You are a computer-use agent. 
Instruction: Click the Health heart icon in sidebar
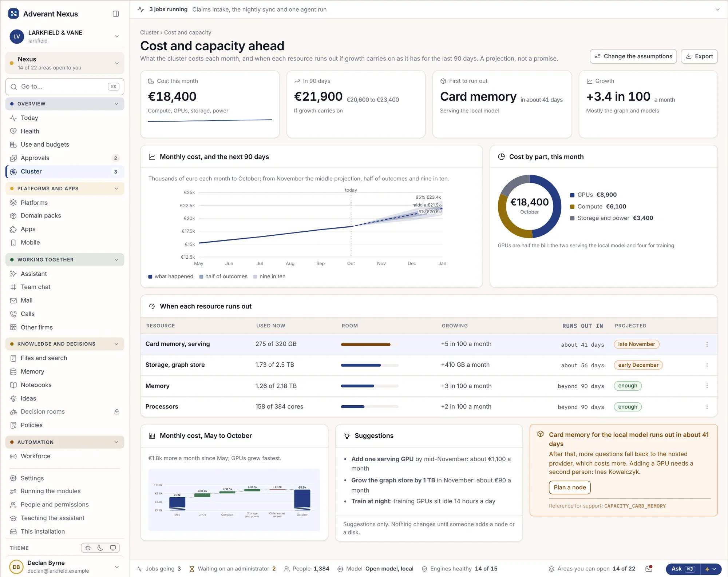pos(13,131)
